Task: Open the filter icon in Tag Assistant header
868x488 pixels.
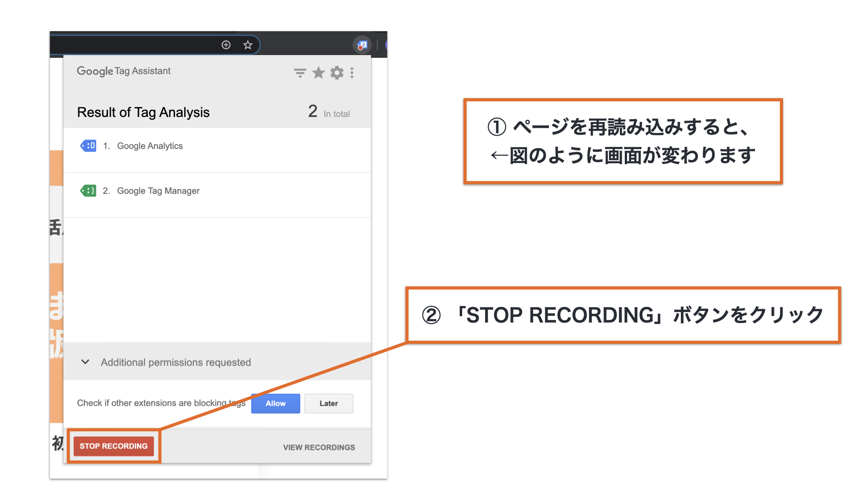Action: coord(300,73)
